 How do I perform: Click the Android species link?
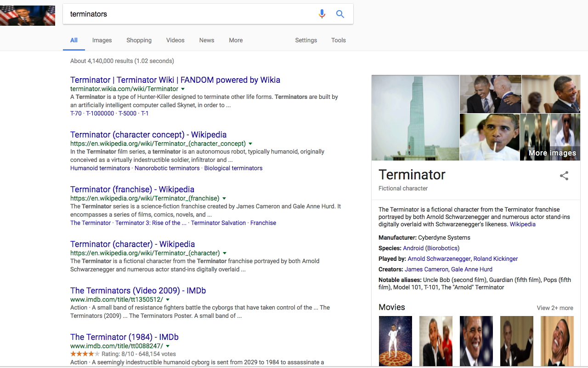pyautogui.click(x=413, y=248)
